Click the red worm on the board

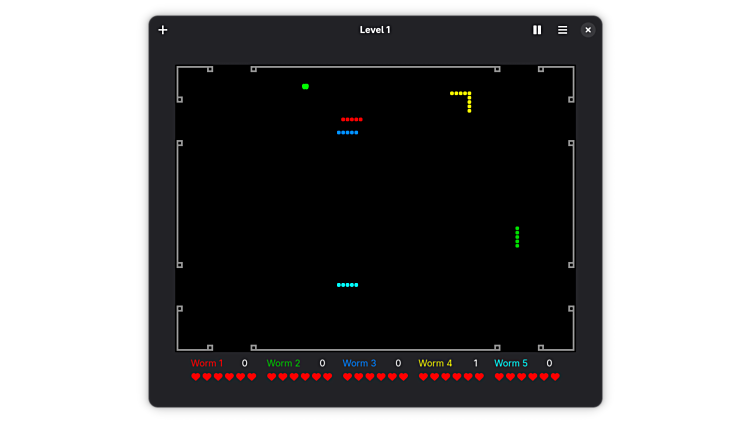click(x=352, y=119)
